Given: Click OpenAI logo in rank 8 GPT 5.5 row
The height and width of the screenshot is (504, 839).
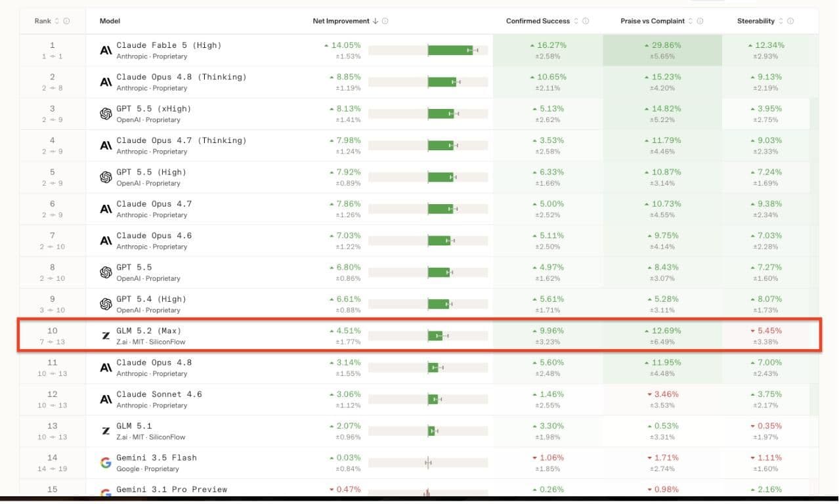Looking at the screenshot, I should (106, 272).
